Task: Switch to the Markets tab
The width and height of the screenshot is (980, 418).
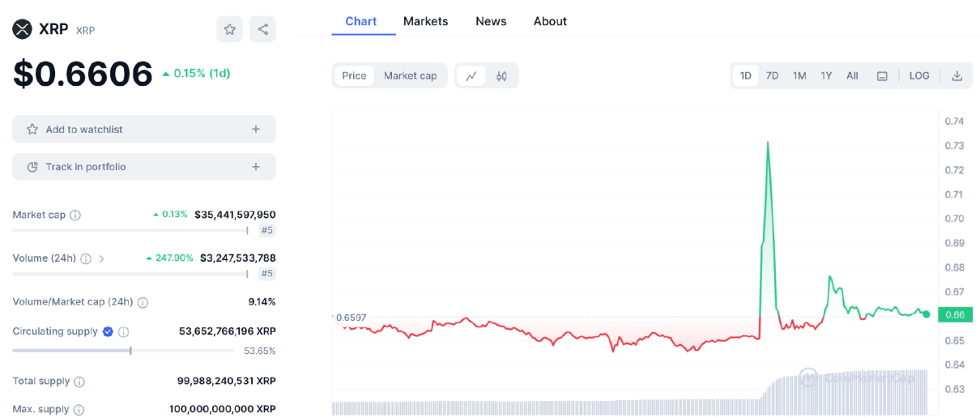Action: coord(425,21)
